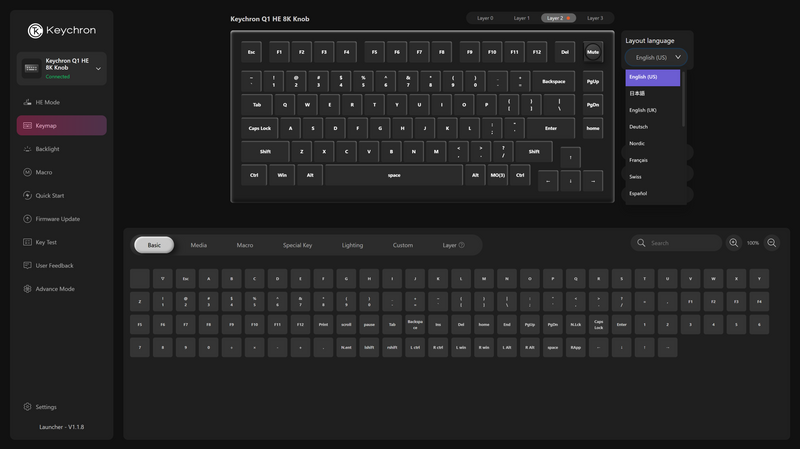This screenshot has height=449, width=800.
Task: Open Firmware Update in the sidebar
Action: coord(61,219)
